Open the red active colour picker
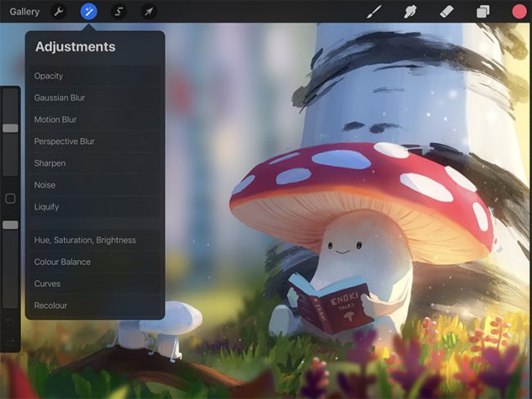The image size is (532, 399). coord(519,11)
